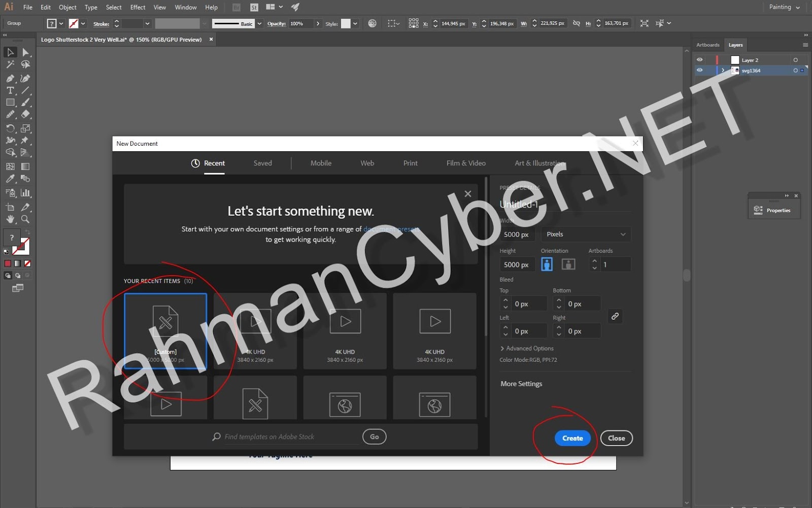Open the Window menu
The width and height of the screenshot is (812, 508).
click(185, 7)
